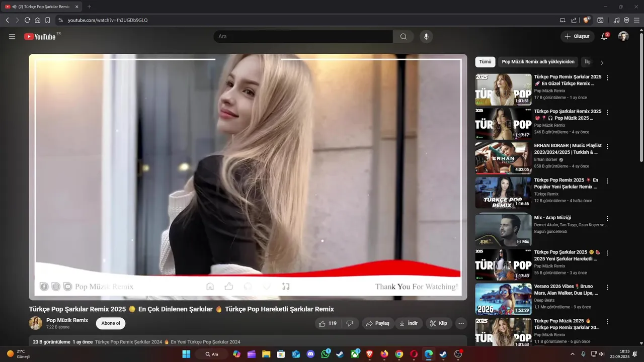Bookmark this page
Screen dimensions: 644x362
coord(47,20)
